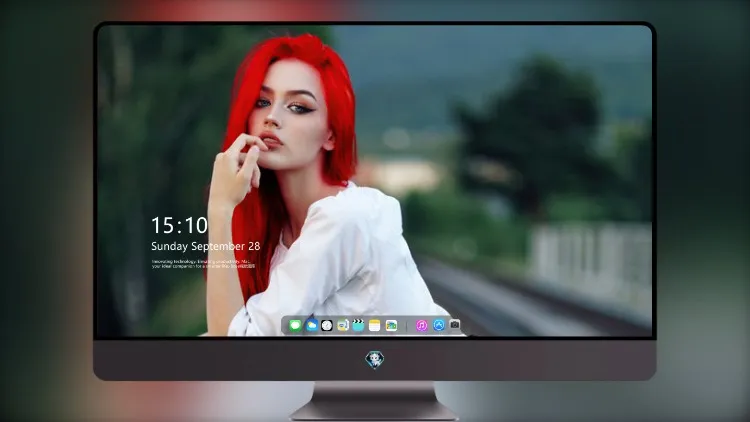Open the Camera icon in dock

[x=454, y=325]
